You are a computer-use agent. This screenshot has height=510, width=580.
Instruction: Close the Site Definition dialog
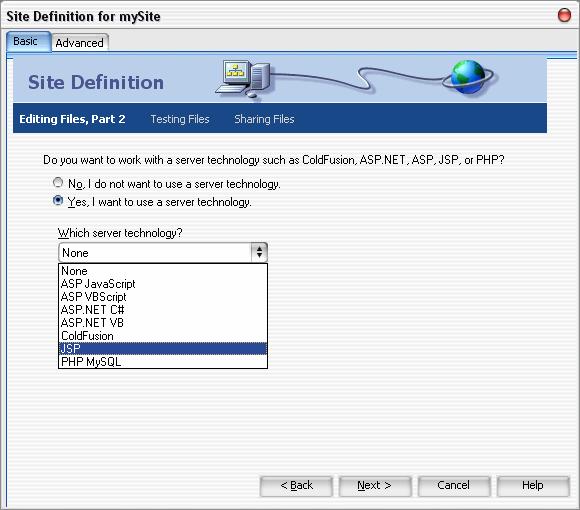[x=564, y=15]
